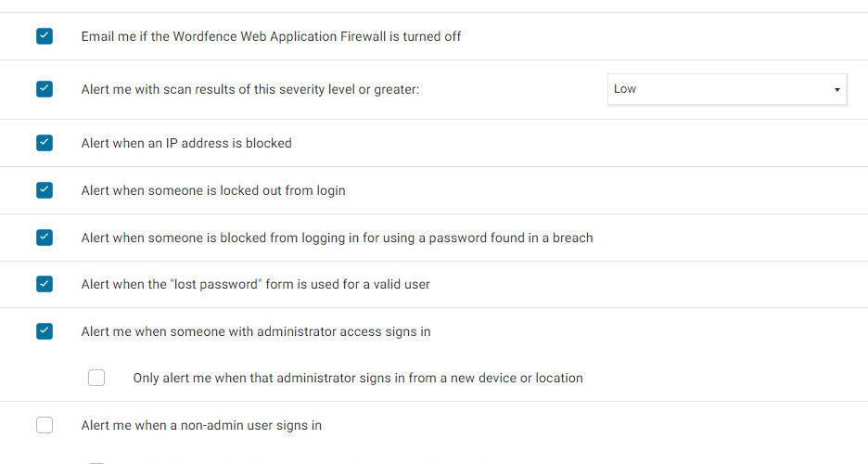Screen dimensions: 868x464
Task: Open the severity level dropdown set to Low
Action: 726,89
